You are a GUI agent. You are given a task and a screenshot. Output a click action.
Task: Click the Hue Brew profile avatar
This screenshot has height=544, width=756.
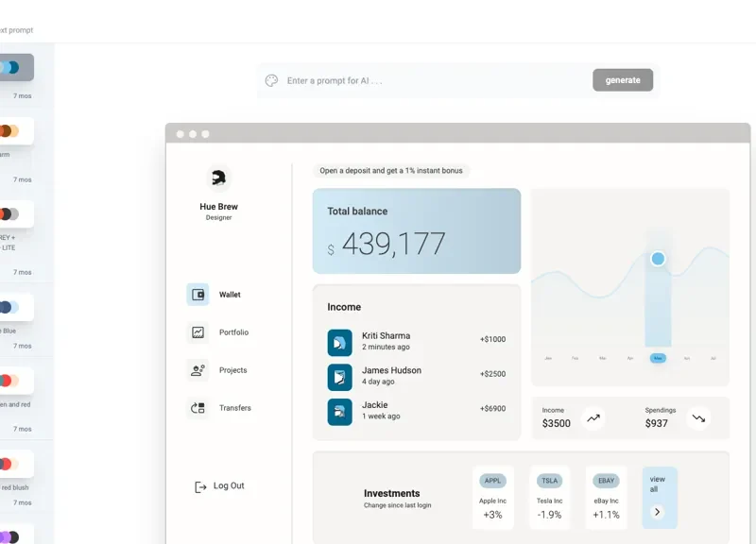(x=218, y=177)
